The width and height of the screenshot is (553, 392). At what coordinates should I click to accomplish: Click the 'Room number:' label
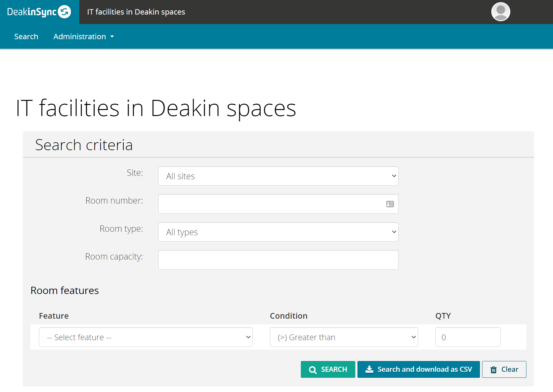click(114, 200)
